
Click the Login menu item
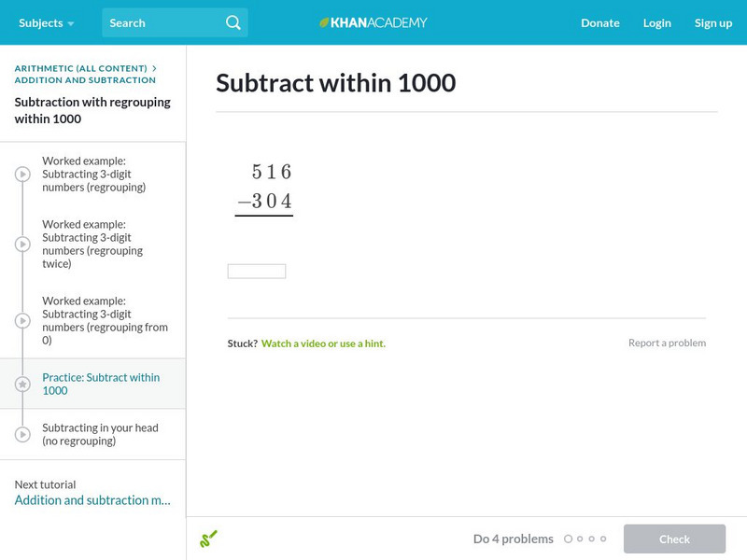[x=657, y=22]
